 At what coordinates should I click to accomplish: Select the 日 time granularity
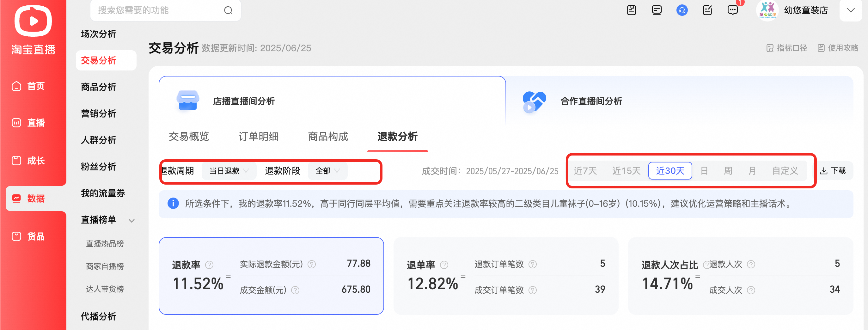704,171
